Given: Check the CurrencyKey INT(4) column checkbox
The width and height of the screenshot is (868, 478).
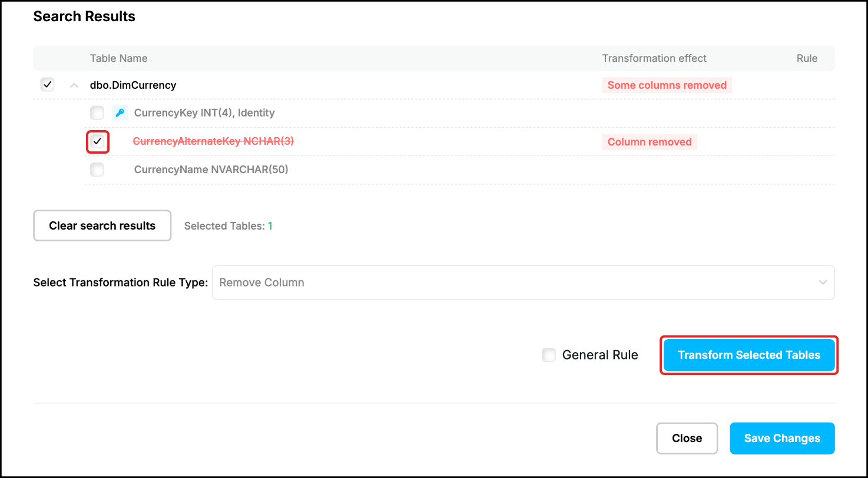Looking at the screenshot, I should pyautogui.click(x=97, y=113).
